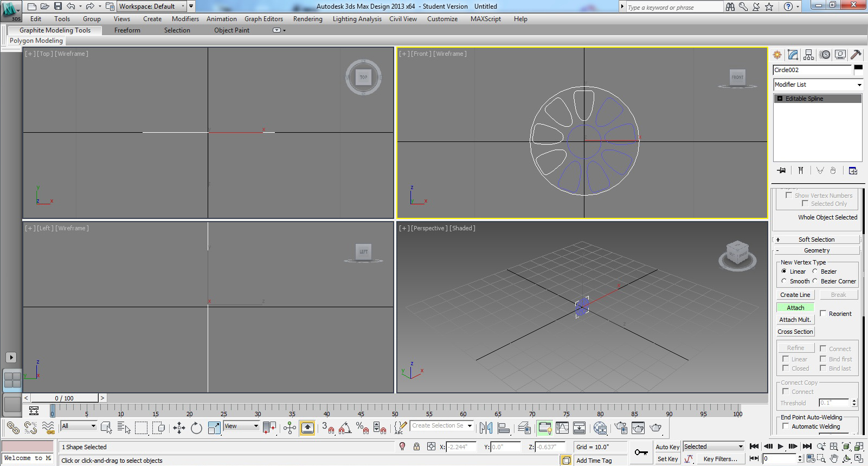Viewport: 868px width, 466px height.
Task: Toggle the Selection Lock padlock icon
Action: 416,446
